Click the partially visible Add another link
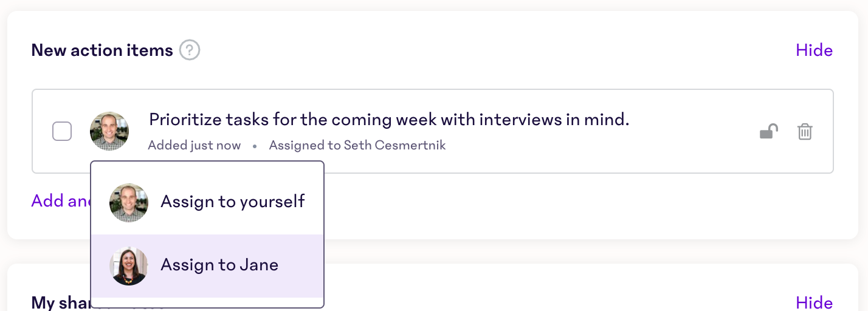This screenshot has width=868, height=311. (61, 201)
